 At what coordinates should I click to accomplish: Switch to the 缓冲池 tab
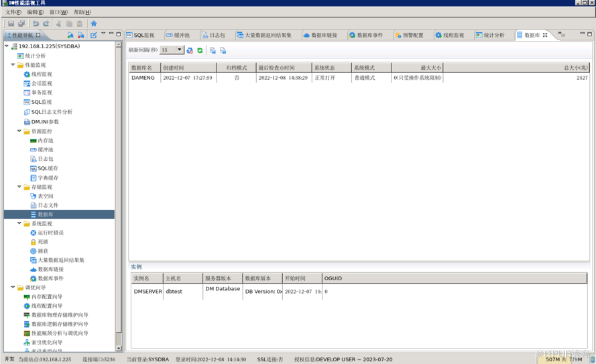(x=178, y=35)
